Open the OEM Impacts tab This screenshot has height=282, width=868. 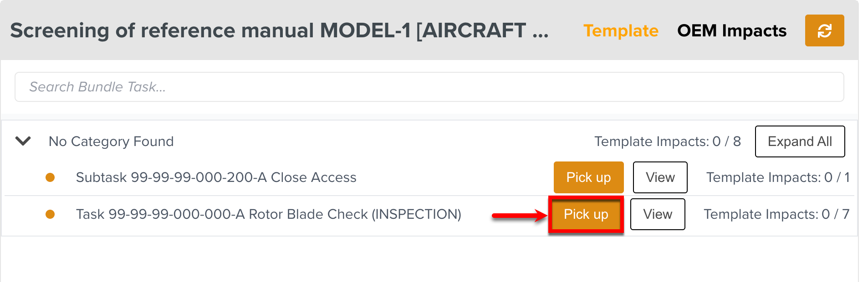(x=732, y=30)
